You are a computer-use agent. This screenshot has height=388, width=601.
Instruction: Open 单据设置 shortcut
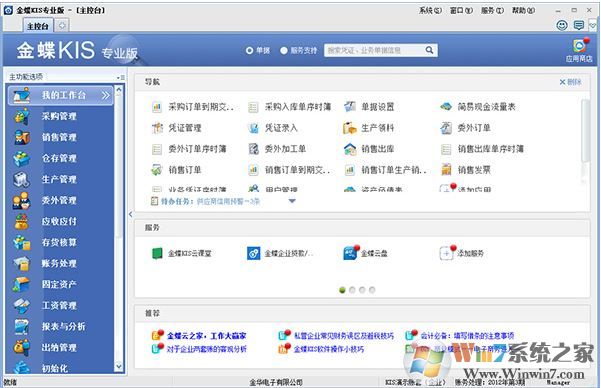(369, 107)
